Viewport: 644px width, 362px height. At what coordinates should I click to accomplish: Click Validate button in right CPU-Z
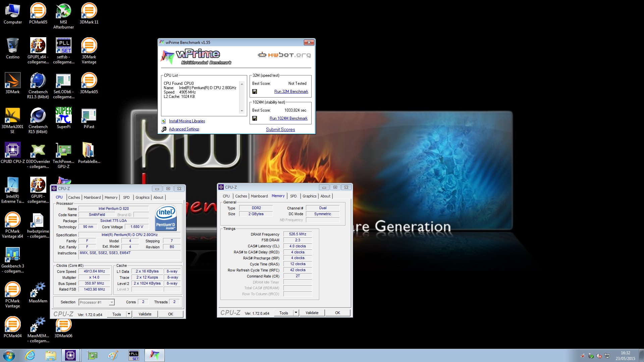pyautogui.click(x=312, y=313)
